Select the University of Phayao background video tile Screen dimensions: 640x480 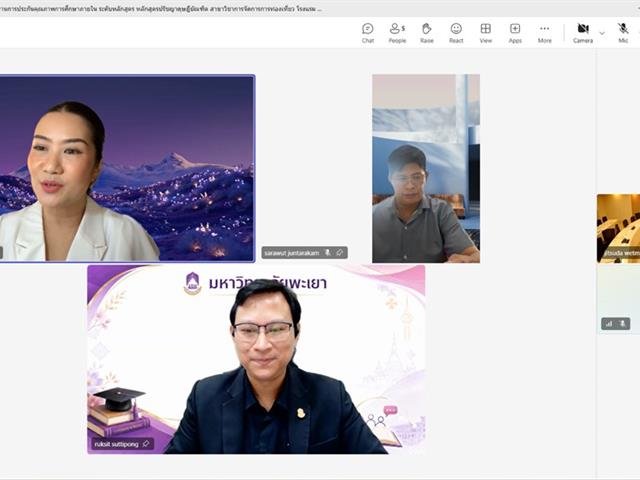point(256,359)
